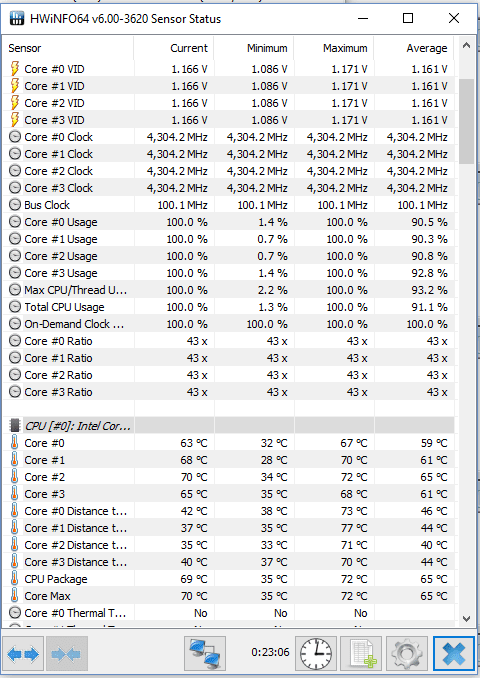The image size is (480, 678).
Task: Click the vertical scrollbar thumb
Action: (466, 121)
